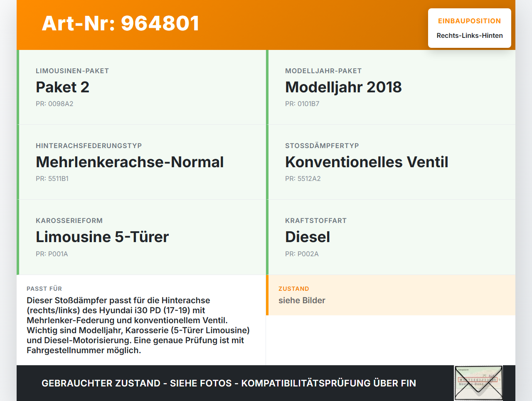Screen dimensions: 532x401
Task: Select the PR: 0101B7 code
Action: 302,104
